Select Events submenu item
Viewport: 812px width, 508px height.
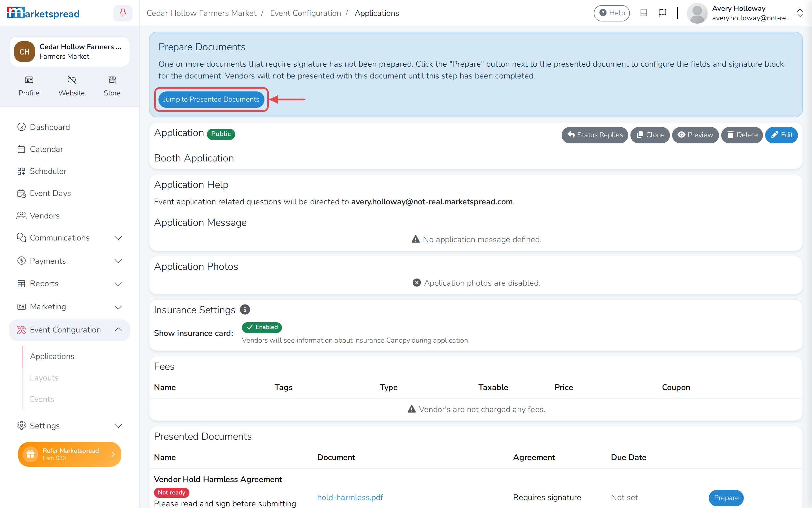click(x=42, y=399)
